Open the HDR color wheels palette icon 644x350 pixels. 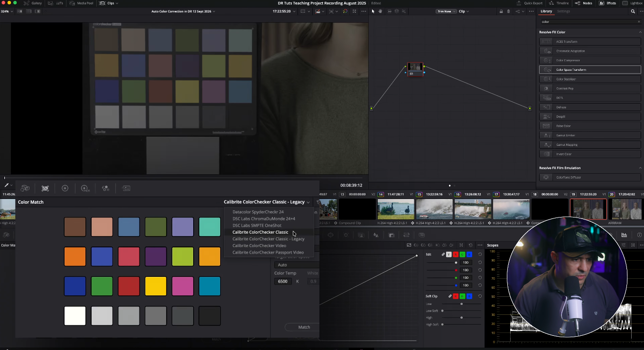pos(85,188)
